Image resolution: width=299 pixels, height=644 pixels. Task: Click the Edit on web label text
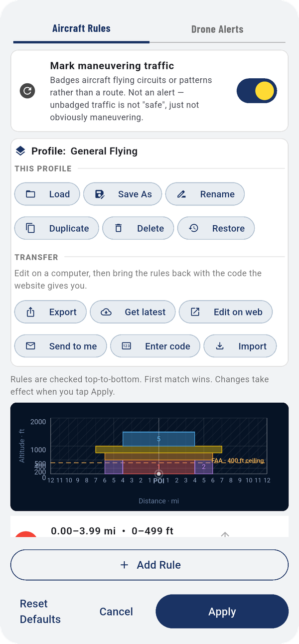(238, 312)
